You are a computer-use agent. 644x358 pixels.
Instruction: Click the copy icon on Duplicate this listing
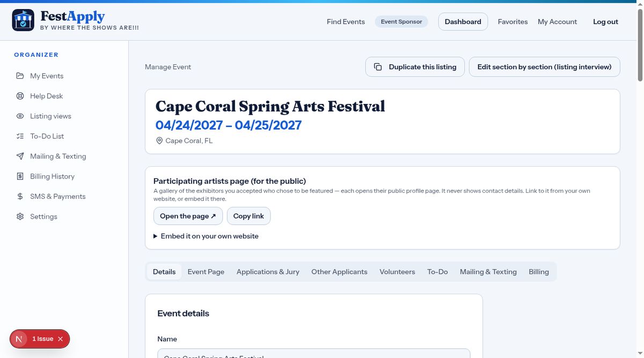[x=378, y=67]
